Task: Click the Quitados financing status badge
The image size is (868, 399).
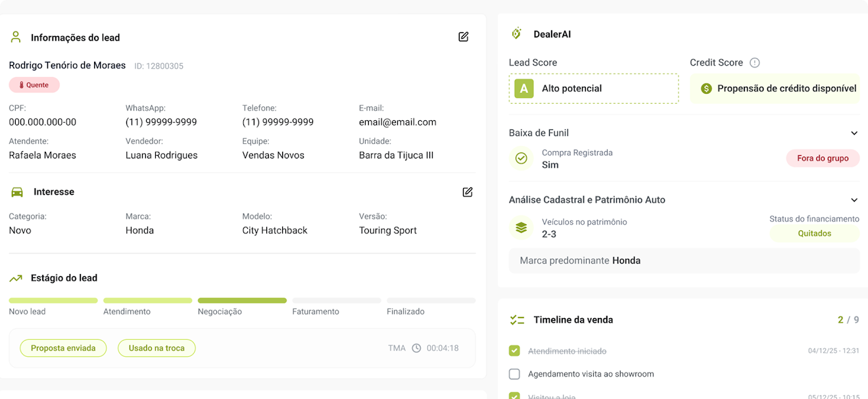Action: [x=815, y=233]
